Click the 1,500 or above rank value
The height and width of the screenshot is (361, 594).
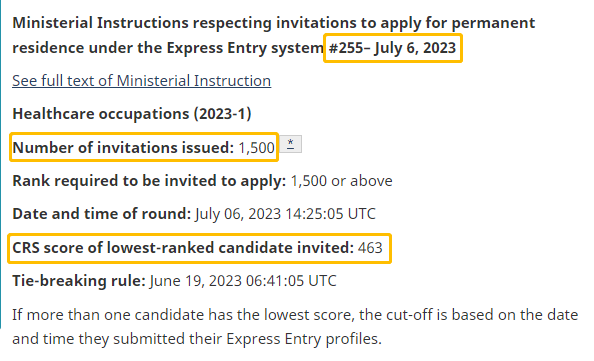[x=341, y=181]
